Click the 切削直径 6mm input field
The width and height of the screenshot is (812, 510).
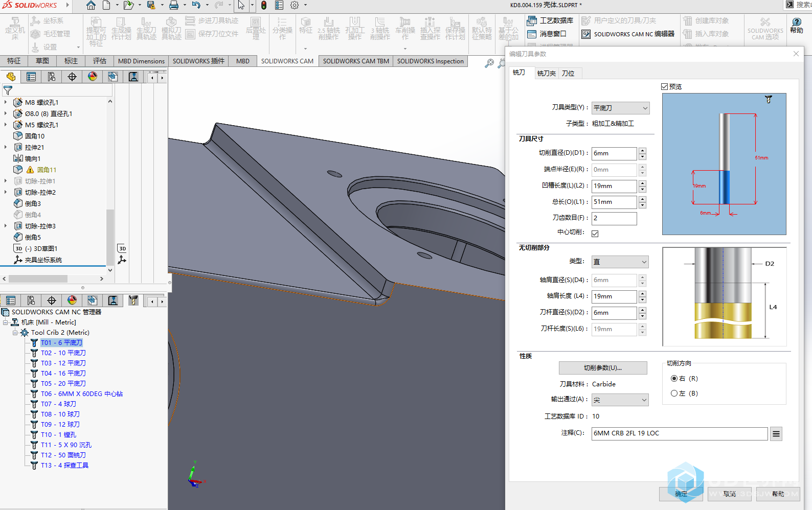coord(614,153)
